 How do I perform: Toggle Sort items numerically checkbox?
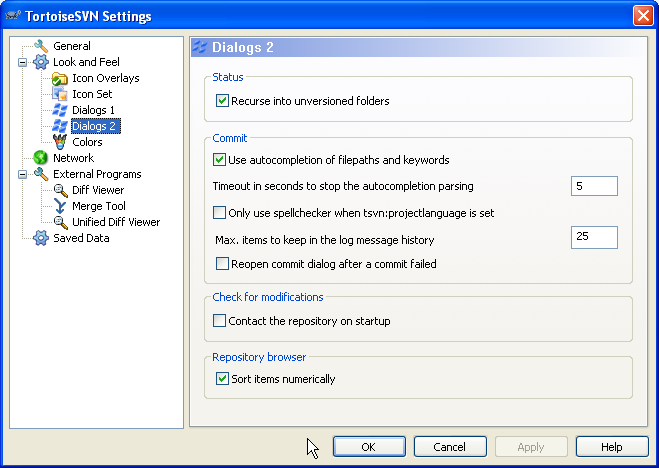point(222,379)
